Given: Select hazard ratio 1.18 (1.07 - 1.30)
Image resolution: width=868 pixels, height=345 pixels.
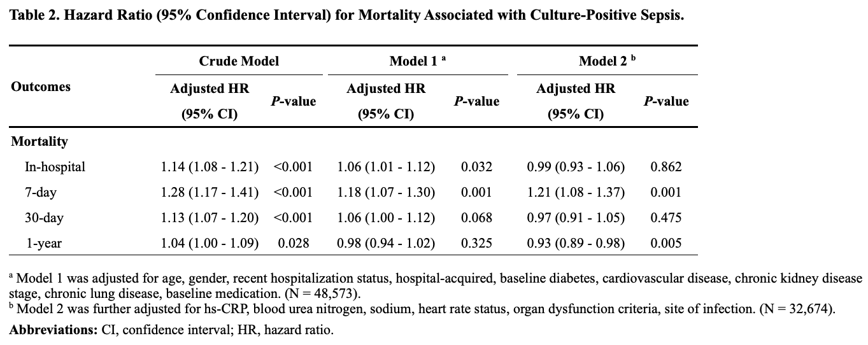Looking at the screenshot, I should [386, 192].
